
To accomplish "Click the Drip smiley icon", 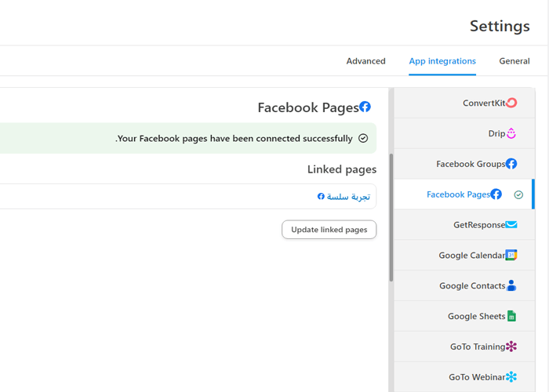I will (x=511, y=133).
